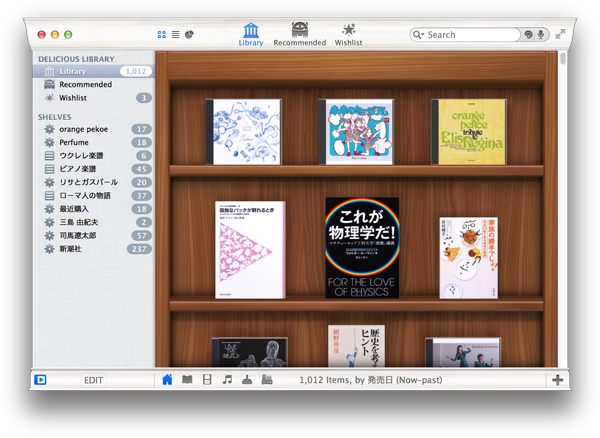600x438 pixels.
Task: Open the Wishlist tab in toolbar
Action: click(348, 34)
